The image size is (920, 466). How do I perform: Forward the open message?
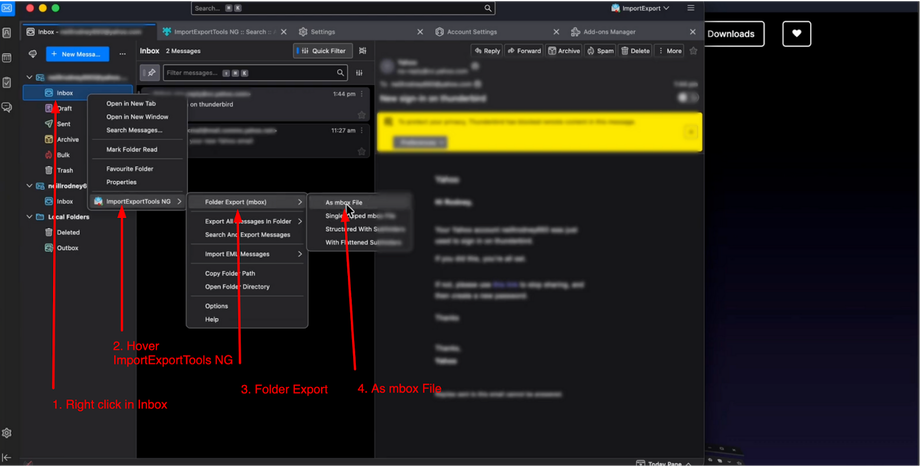coord(524,51)
